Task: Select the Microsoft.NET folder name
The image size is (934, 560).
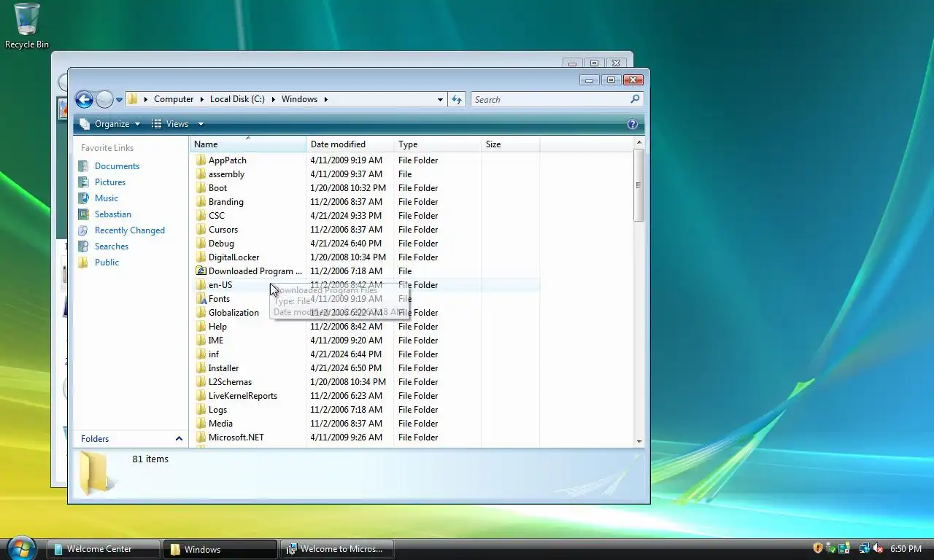Action: coord(236,437)
